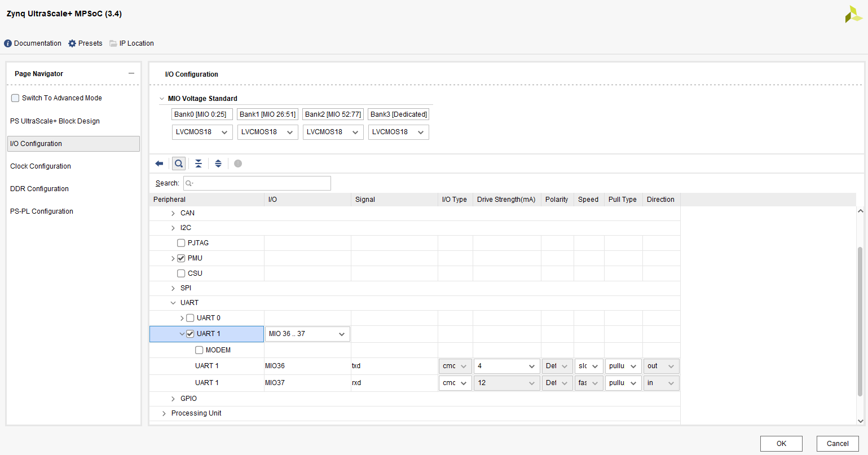Screen dimensions: 868x455
Task: Open PS-PL Configuration page
Action: tap(42, 211)
